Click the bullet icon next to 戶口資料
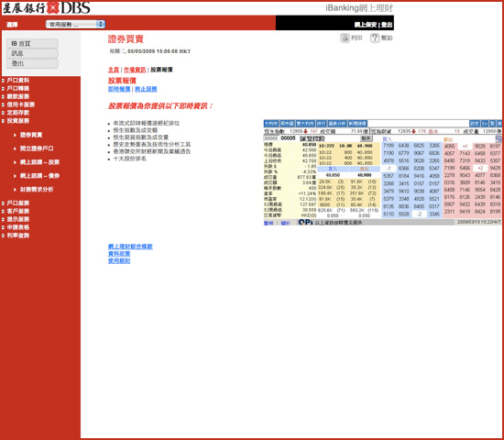Viewport: 504px width, 440px height. [x=3, y=81]
